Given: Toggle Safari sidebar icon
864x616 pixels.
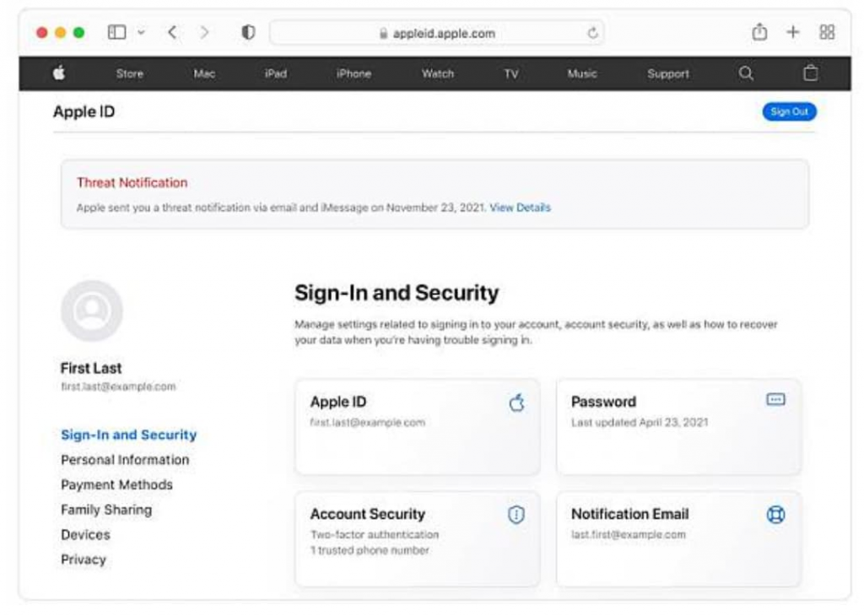Looking at the screenshot, I should pos(116,33).
